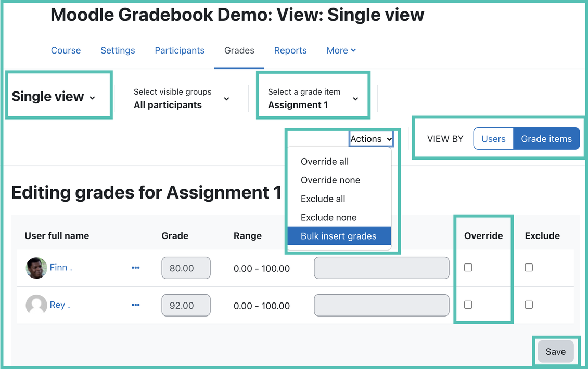The height and width of the screenshot is (369, 588).
Task: Click the Range column header
Action: (x=248, y=235)
